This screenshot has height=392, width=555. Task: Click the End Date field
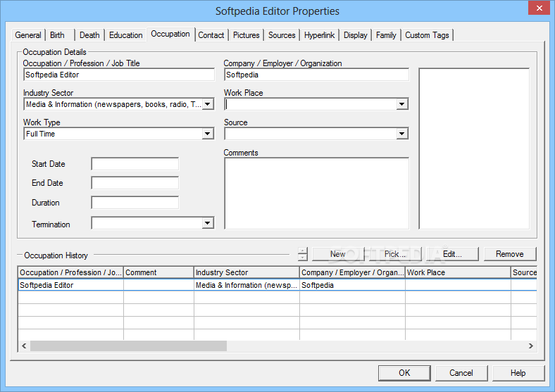[135, 183]
